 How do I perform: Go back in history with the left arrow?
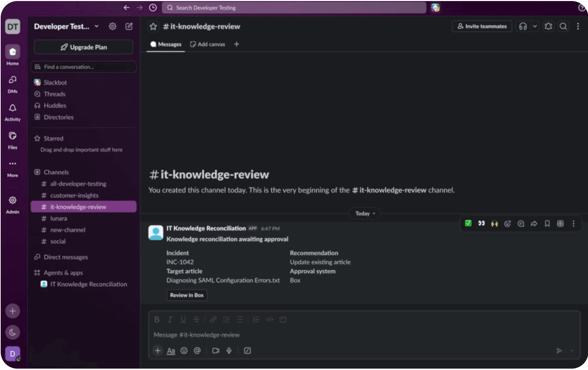click(127, 8)
